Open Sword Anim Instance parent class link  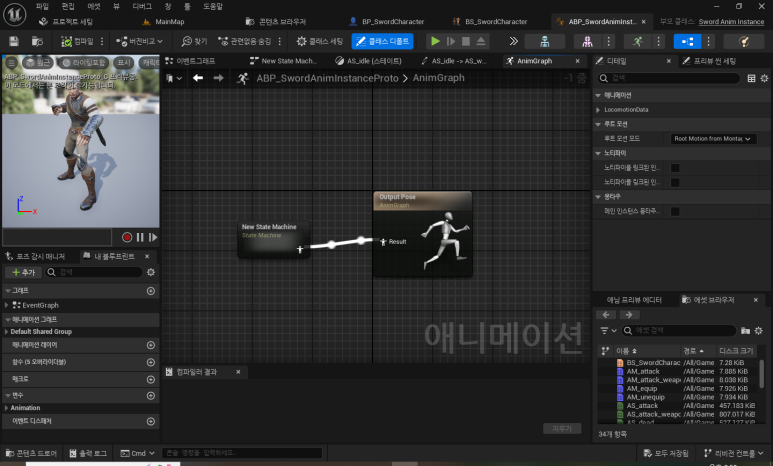(731, 22)
